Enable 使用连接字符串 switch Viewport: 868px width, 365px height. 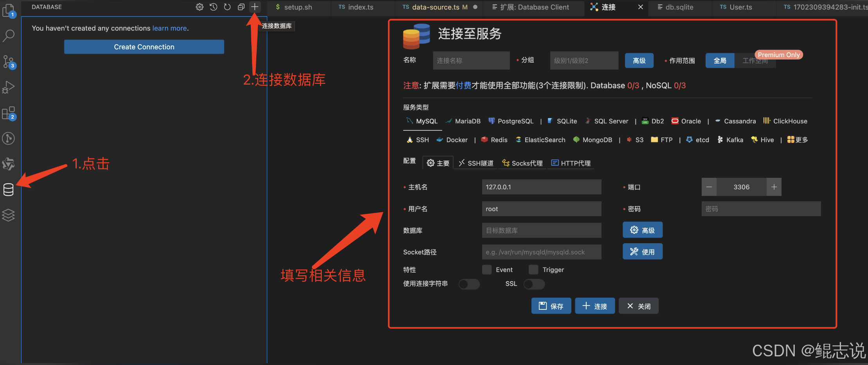tap(469, 284)
